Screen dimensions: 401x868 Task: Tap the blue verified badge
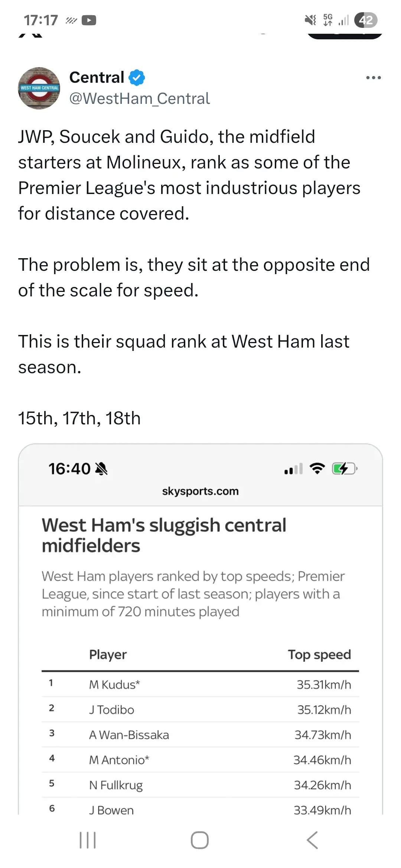(137, 78)
